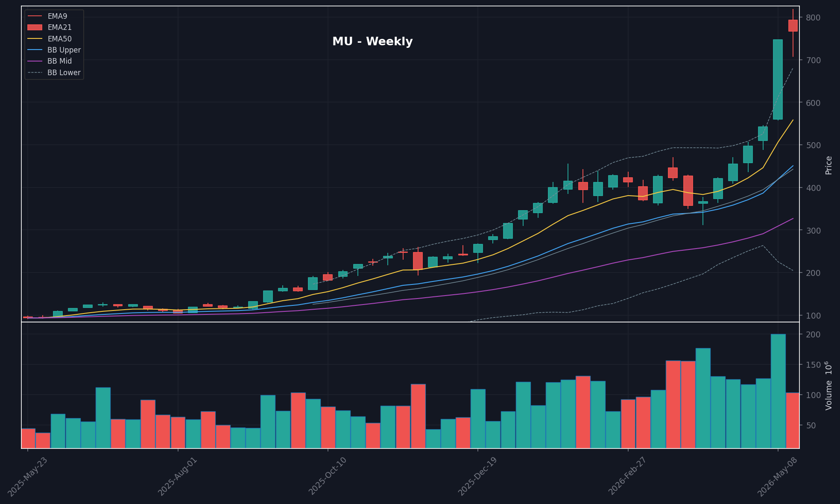
Task: Click the 100 price axis tick label
Action: [x=813, y=316]
